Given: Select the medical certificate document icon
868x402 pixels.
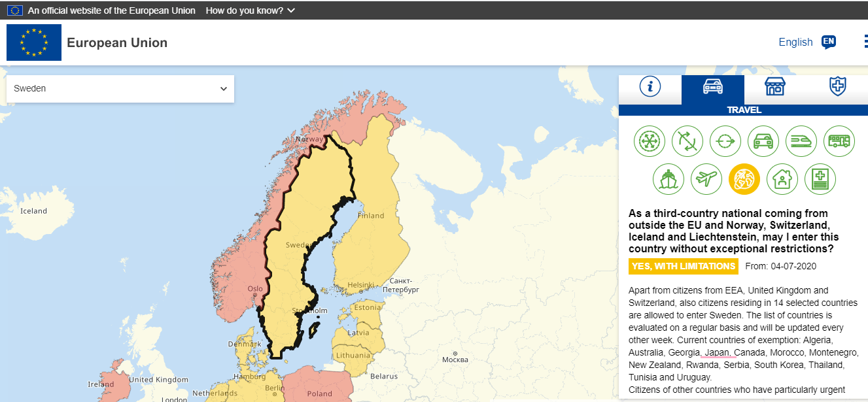Looking at the screenshot, I should [820, 179].
